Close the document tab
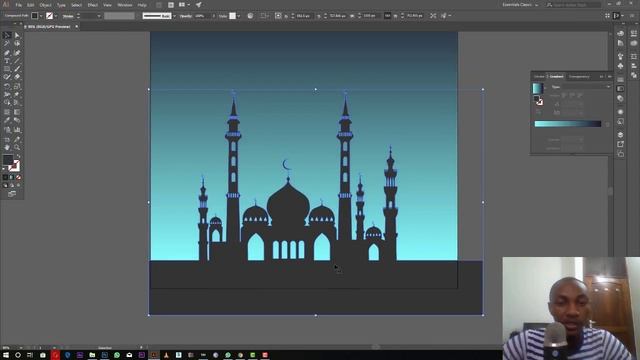 (x=76, y=27)
